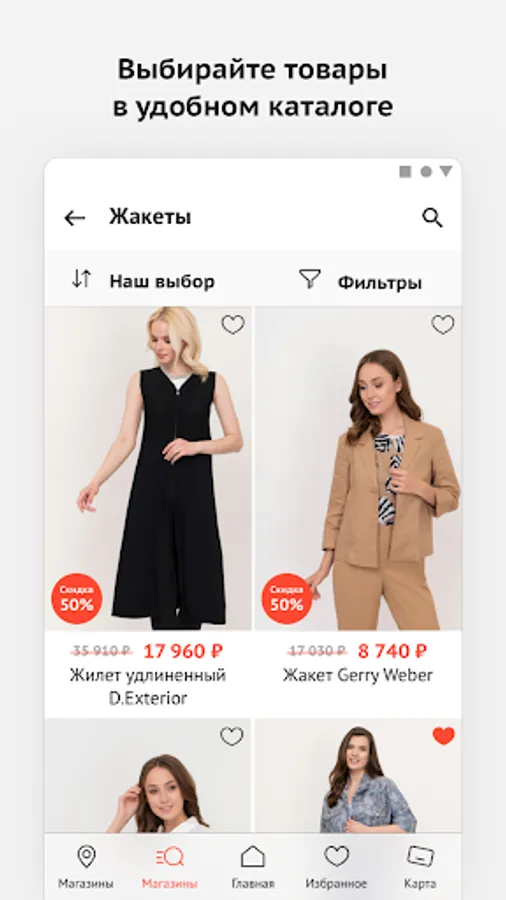Screen dimensions: 506x900
Task: Expand the Фильтры options
Action: (x=379, y=282)
